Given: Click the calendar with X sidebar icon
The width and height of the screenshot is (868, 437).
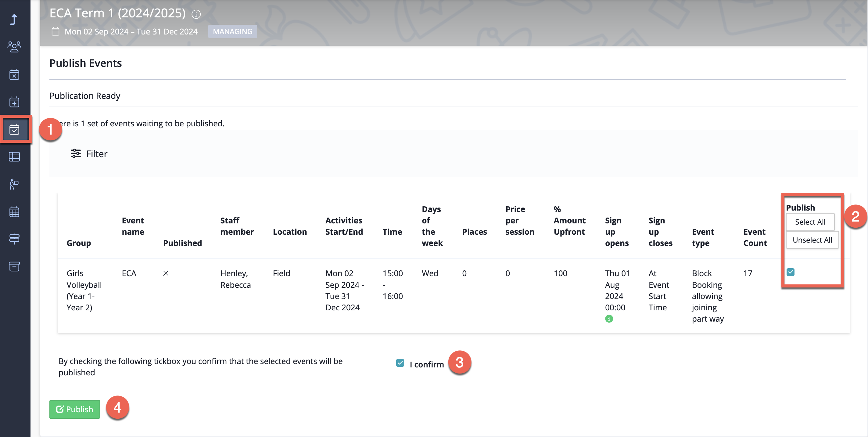Looking at the screenshot, I should [x=14, y=74].
